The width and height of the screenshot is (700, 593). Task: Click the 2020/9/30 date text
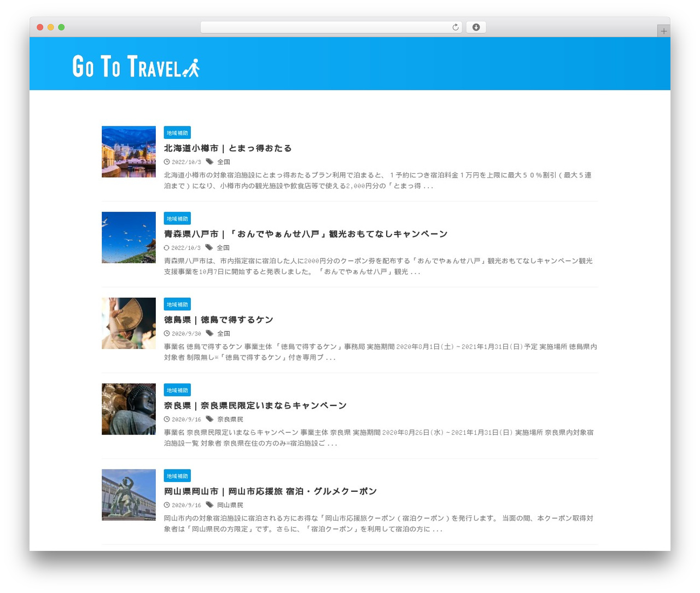pyautogui.click(x=186, y=334)
